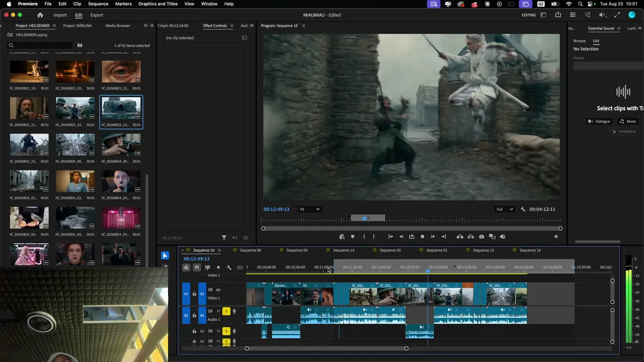Viewport: 644px width, 362px height.
Task: Open timeline display settings wrench
Action: pos(229,267)
